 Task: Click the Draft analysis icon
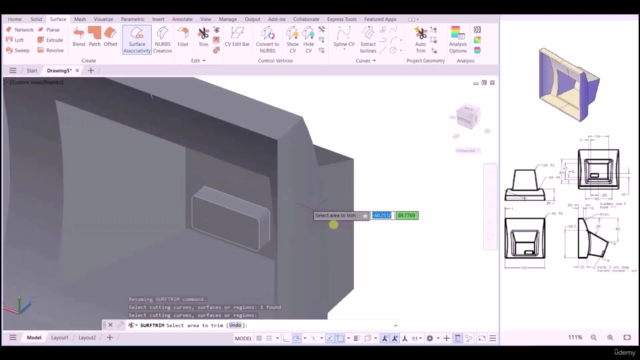477,50
